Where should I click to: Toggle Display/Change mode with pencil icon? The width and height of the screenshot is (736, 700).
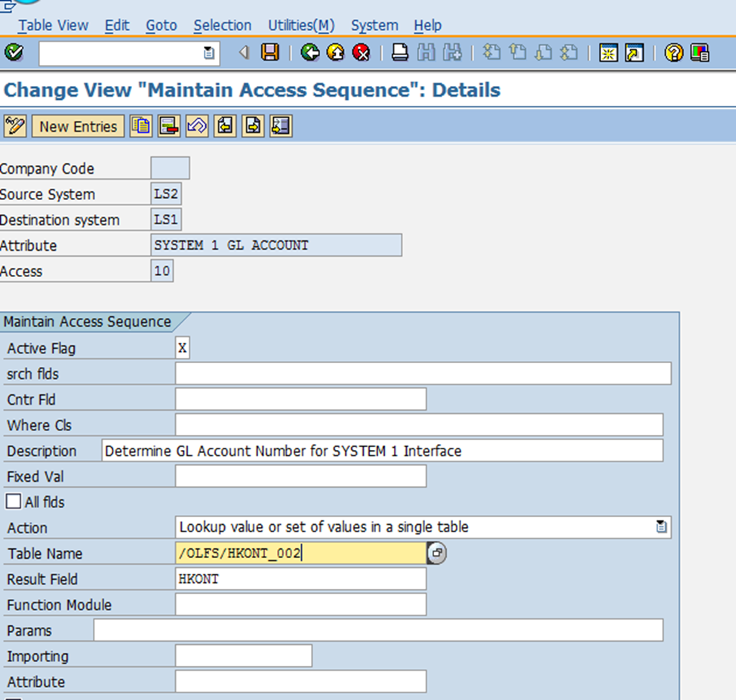pos(14,126)
